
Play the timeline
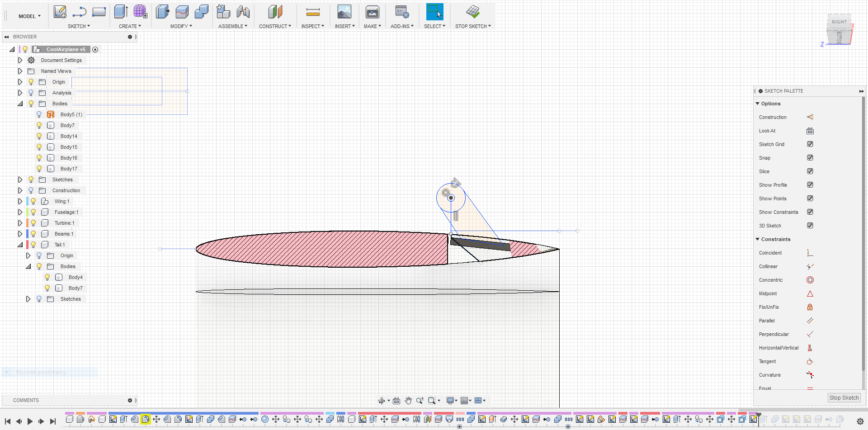point(30,421)
